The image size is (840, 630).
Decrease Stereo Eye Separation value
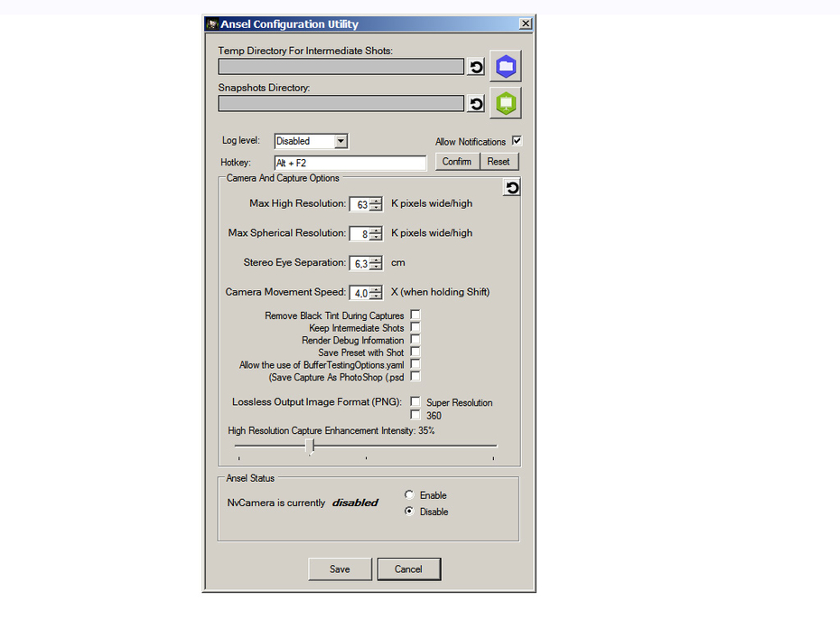coord(376,267)
